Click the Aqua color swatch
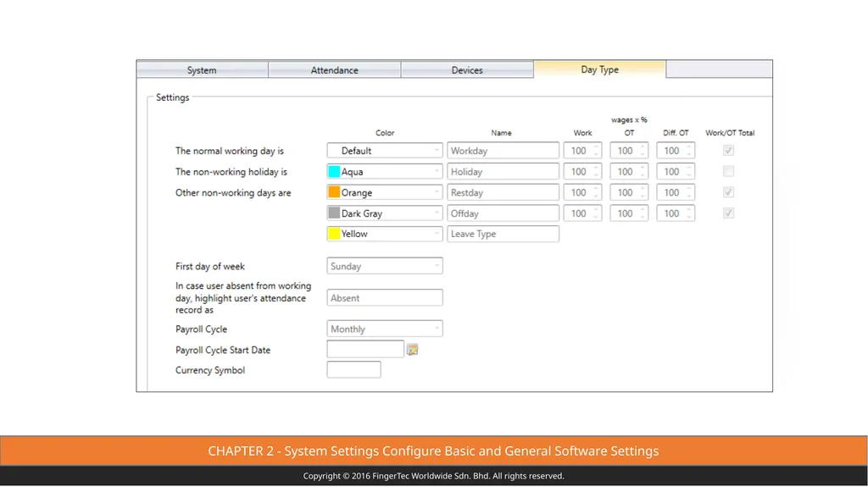Image resolution: width=868 pixels, height=487 pixels. pos(334,172)
